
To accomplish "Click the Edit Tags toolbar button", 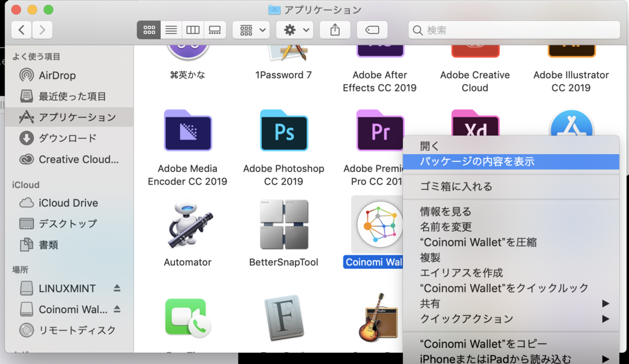I will 372,30.
